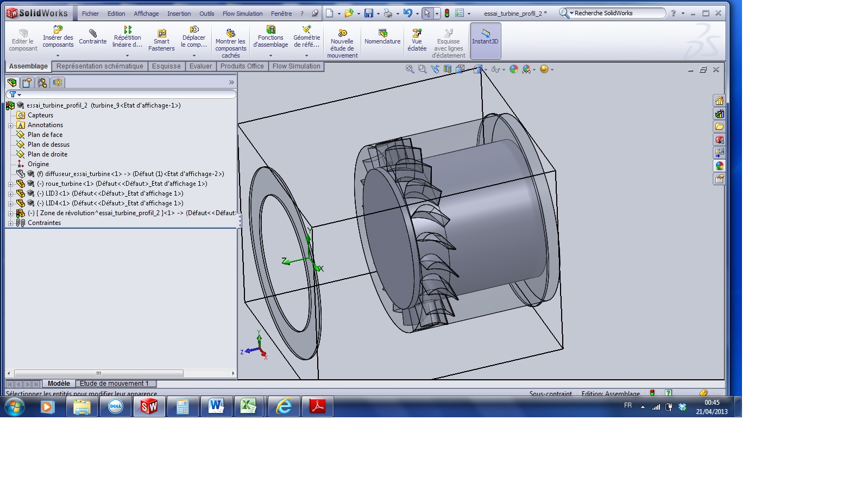This screenshot has width=868, height=489.
Task: Create a Vue éclatée exploded view
Action: pos(417,40)
